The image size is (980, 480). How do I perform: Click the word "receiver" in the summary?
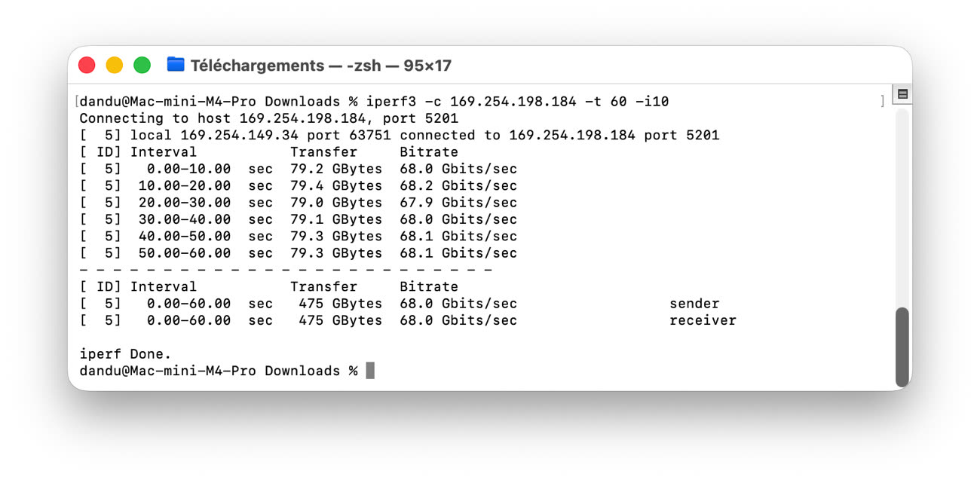(703, 320)
